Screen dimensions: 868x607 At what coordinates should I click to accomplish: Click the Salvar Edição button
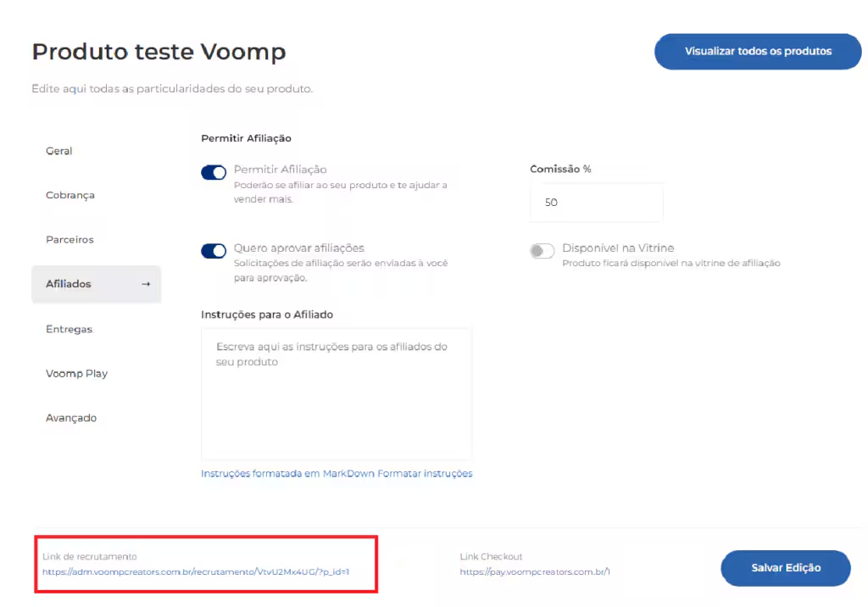pyautogui.click(x=786, y=568)
